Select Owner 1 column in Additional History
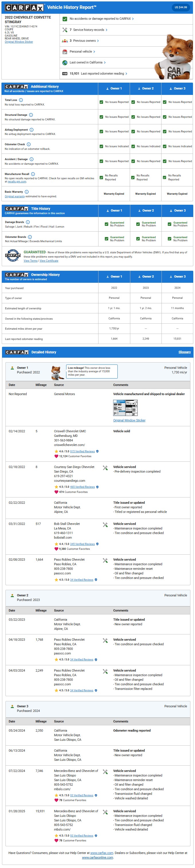Image resolution: width=195 pixels, height=868 pixels. [x=114, y=89]
